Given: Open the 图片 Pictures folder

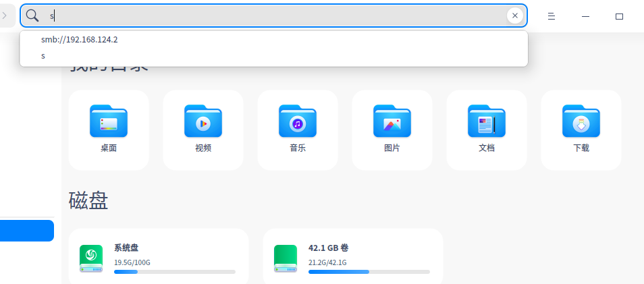Looking at the screenshot, I should [x=392, y=130].
